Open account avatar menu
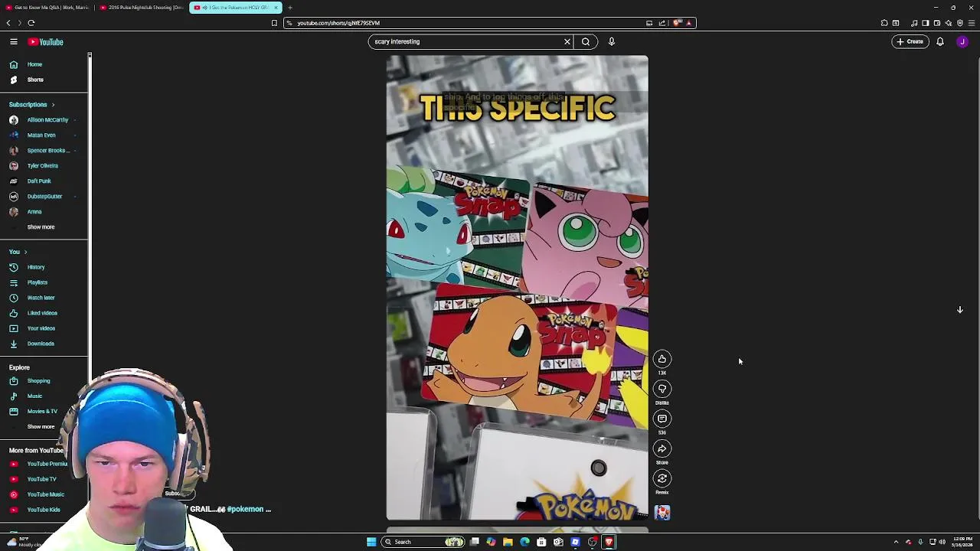980x551 pixels. point(962,41)
